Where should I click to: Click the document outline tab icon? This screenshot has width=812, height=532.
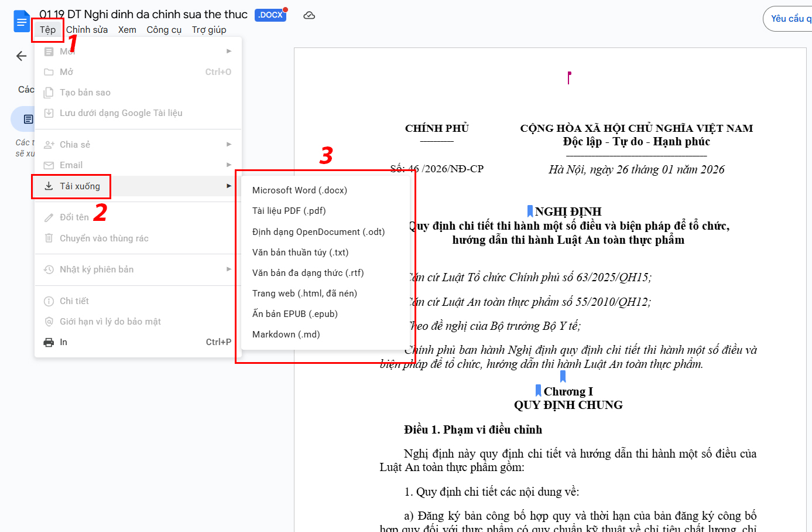coord(28,120)
